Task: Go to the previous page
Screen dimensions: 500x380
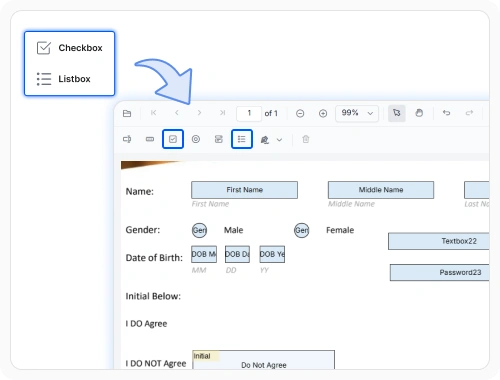Action: (x=177, y=113)
